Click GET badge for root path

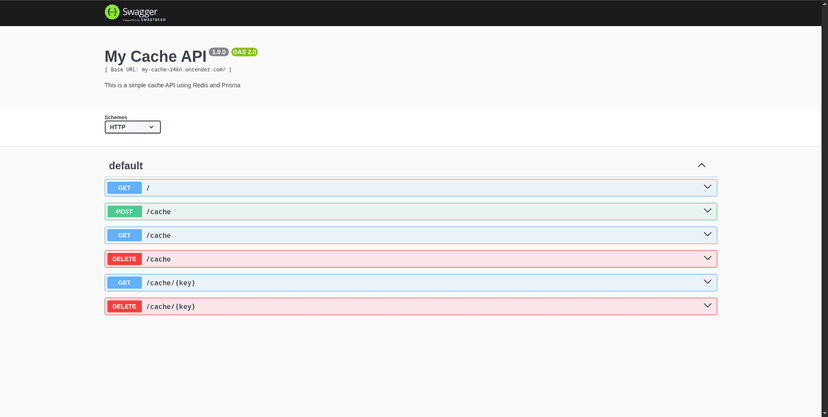(124, 188)
